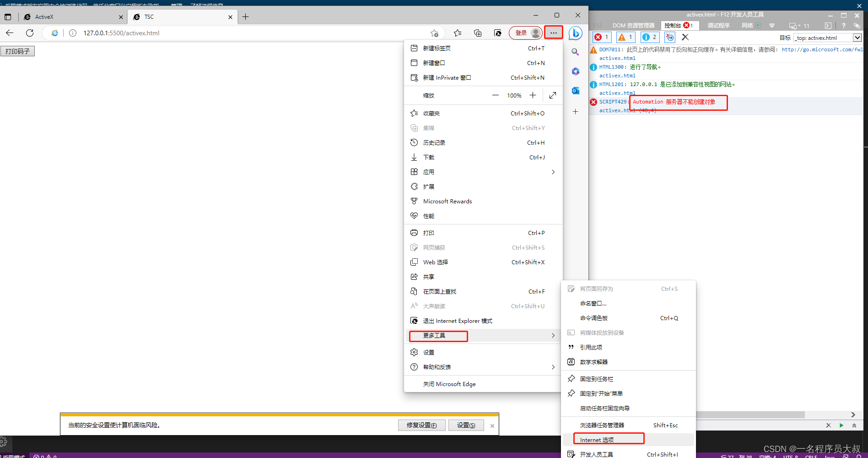The height and width of the screenshot is (458, 868).
Task: Clear the F12 console with X icon
Action: click(685, 37)
